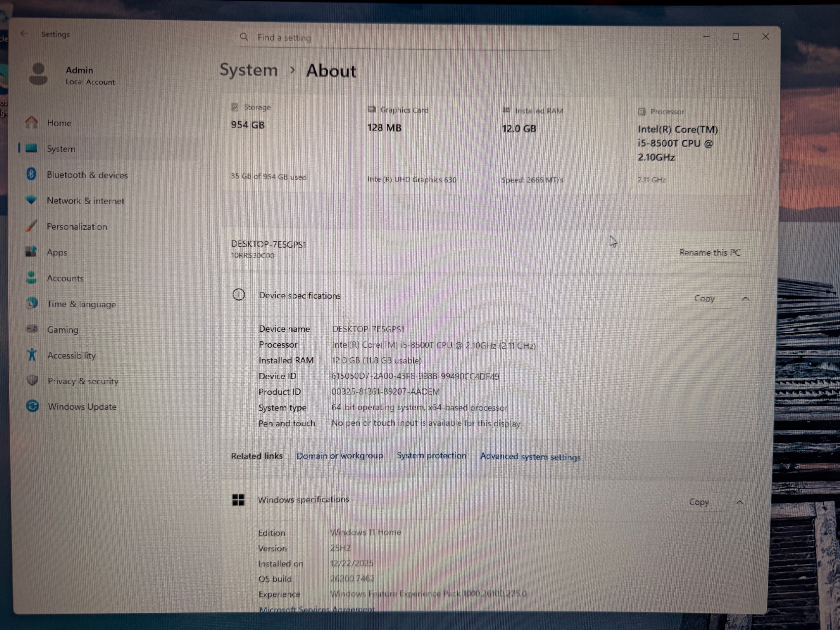Click the Bluetooth & devices icon
This screenshot has width=840, height=630.
click(31, 174)
